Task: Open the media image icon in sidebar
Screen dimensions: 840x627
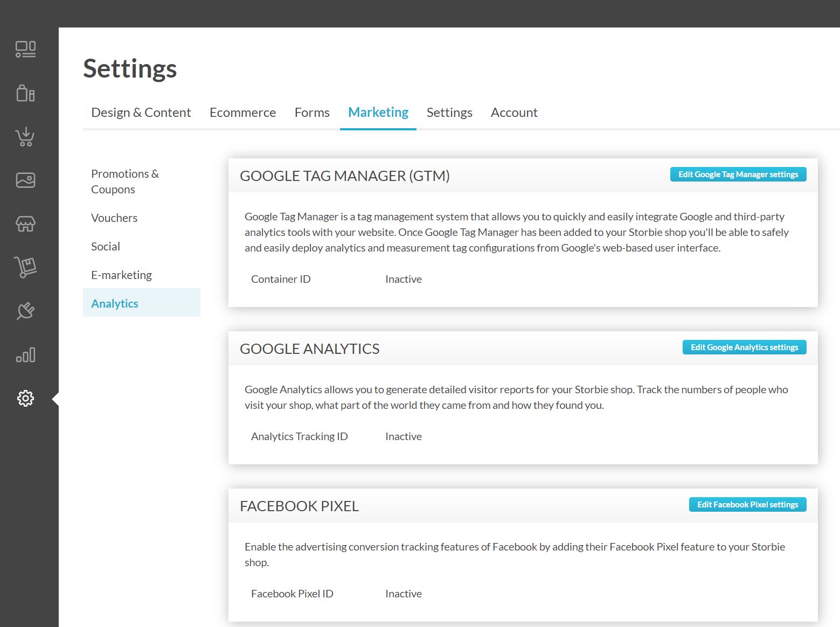Action: click(25, 180)
